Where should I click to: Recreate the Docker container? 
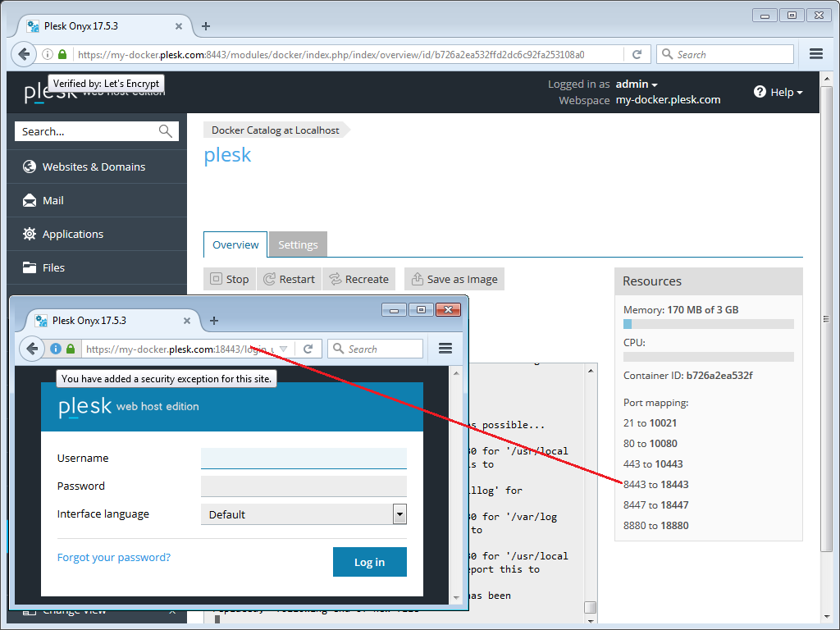(x=359, y=279)
